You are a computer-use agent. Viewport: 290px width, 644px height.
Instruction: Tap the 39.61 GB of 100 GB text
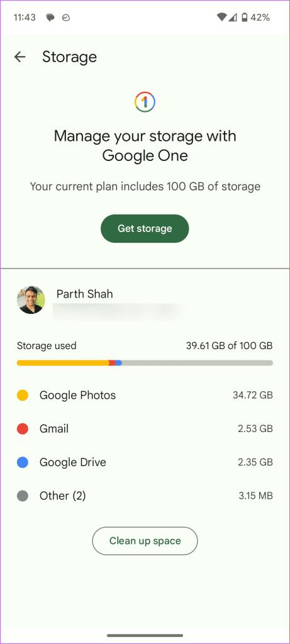tap(229, 346)
